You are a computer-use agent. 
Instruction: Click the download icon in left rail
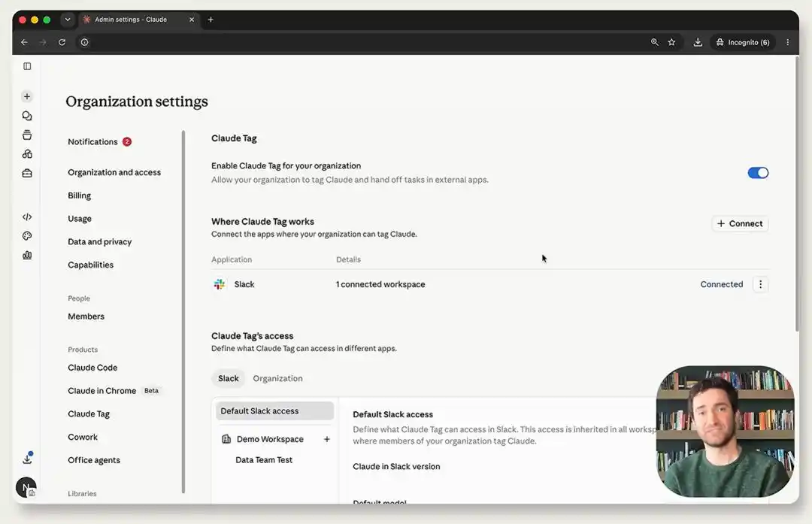coord(27,459)
